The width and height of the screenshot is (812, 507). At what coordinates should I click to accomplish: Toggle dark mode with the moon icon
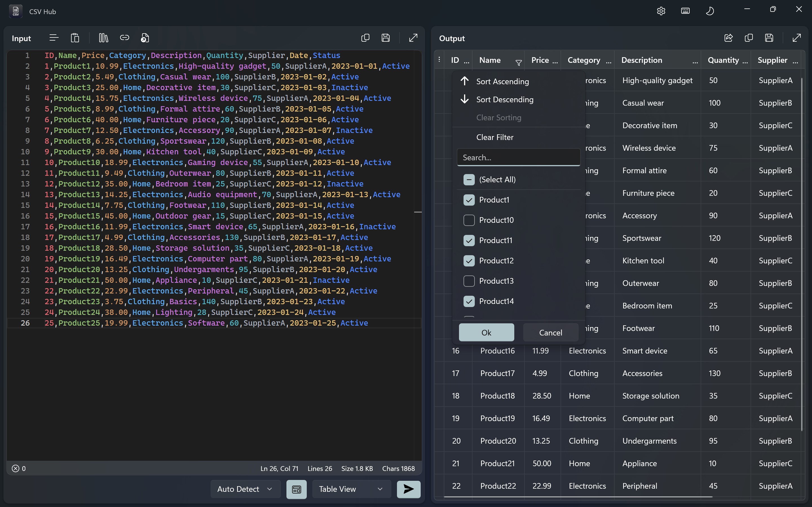[x=710, y=11]
